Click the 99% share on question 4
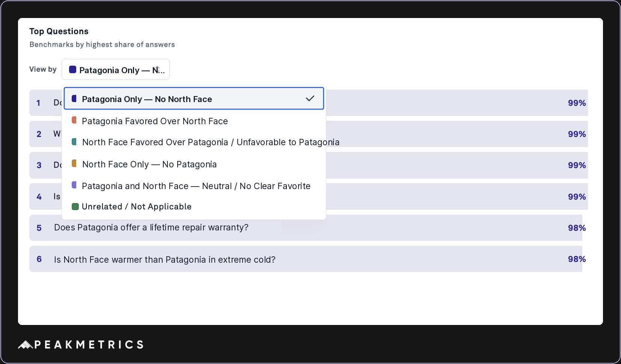Screen dimensions: 621x364 [577, 197]
